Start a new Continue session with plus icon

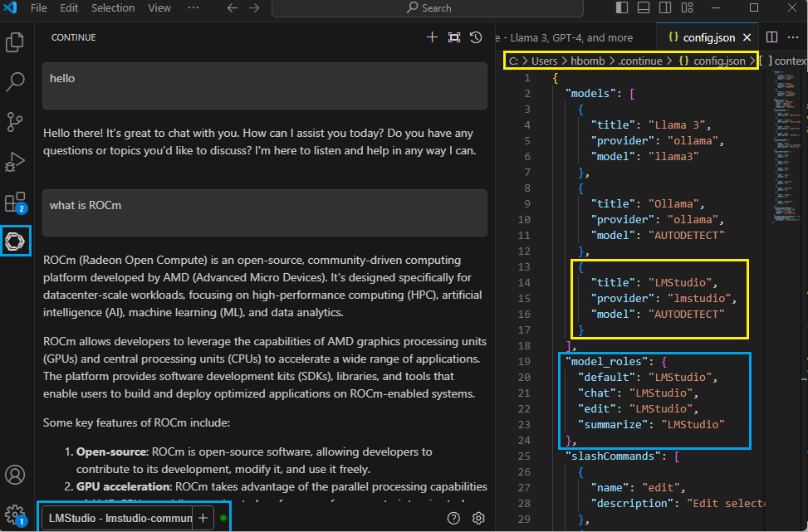(432, 37)
